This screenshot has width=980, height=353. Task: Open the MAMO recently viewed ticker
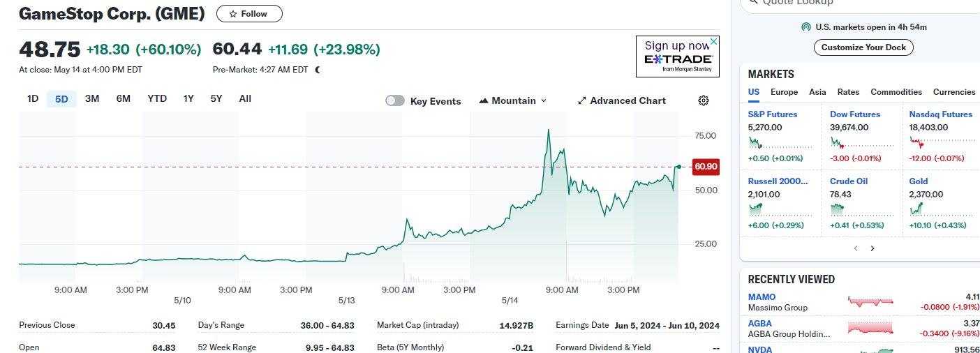tap(762, 297)
